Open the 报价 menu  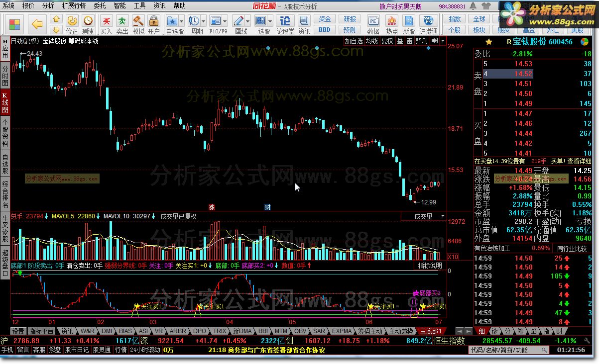28,6
